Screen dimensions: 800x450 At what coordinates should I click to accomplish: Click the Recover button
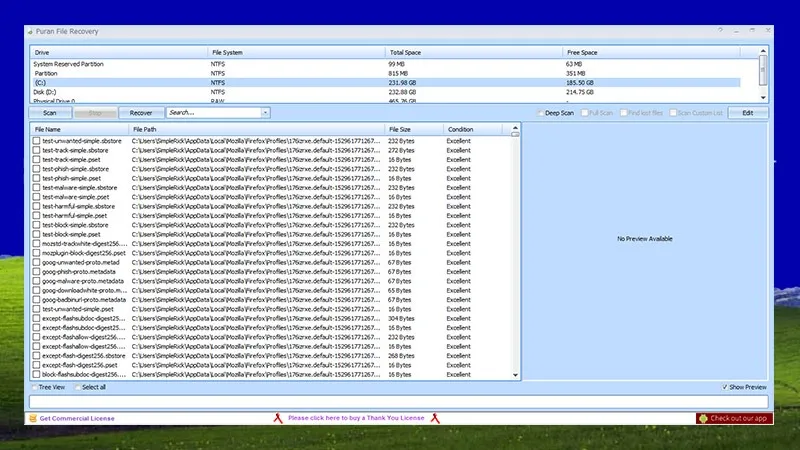(141, 113)
